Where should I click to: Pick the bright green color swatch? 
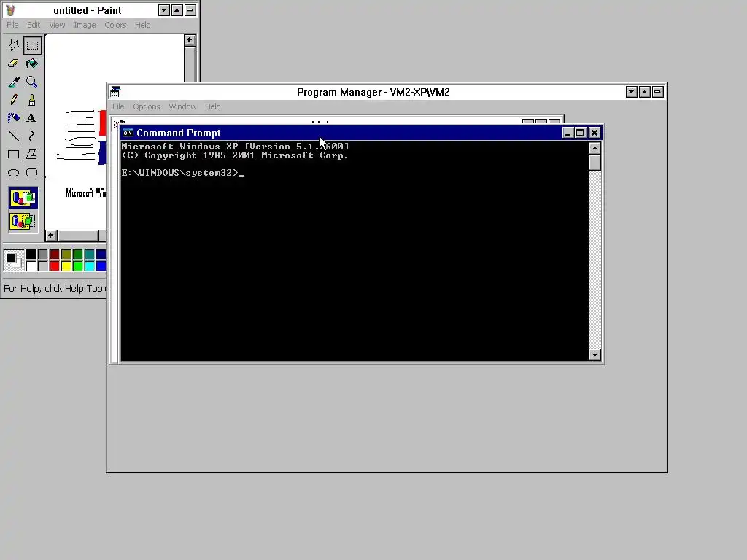pyautogui.click(x=77, y=265)
